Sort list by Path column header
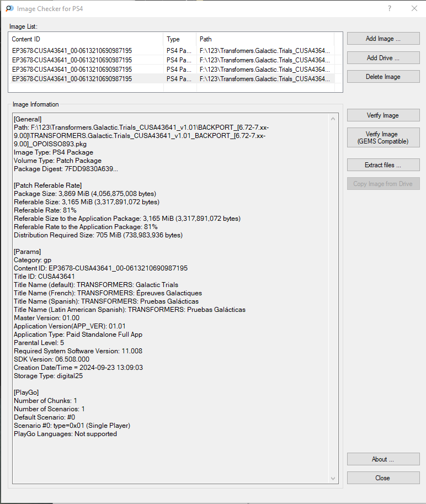 click(x=265, y=39)
